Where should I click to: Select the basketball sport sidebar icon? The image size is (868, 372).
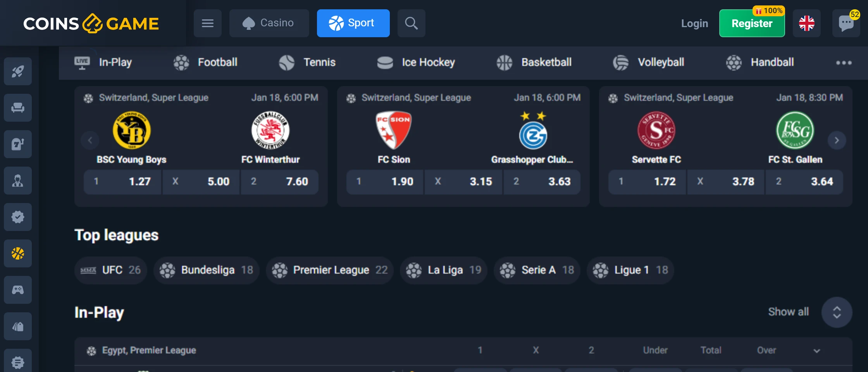pyautogui.click(x=18, y=253)
